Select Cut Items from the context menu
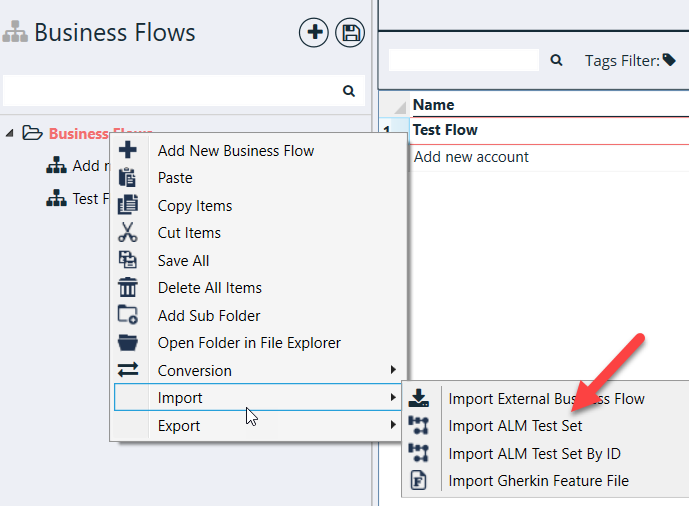 tap(189, 233)
